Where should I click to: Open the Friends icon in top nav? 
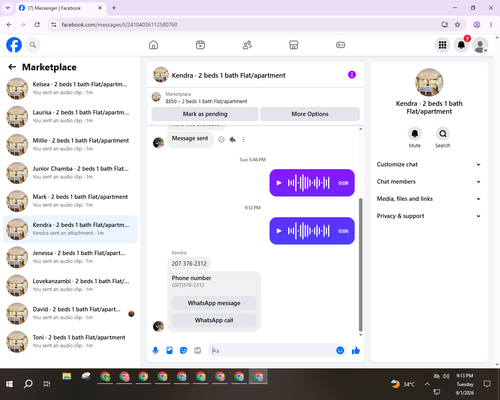tap(247, 45)
